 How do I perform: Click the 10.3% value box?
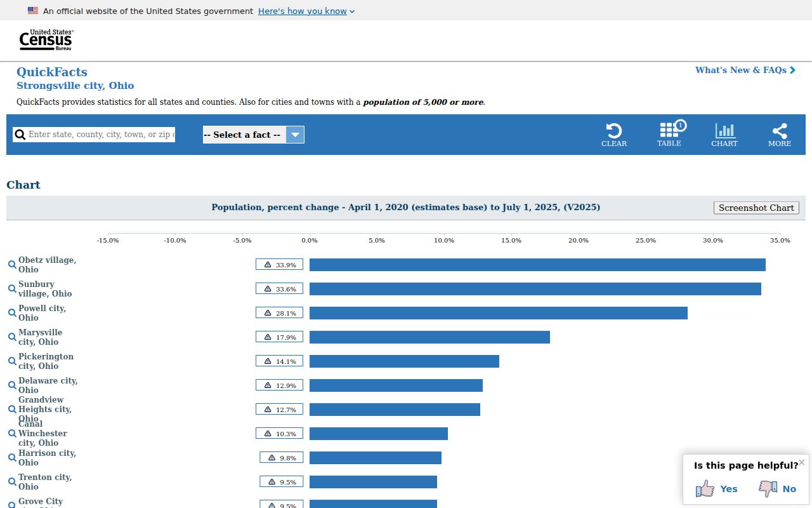(280, 434)
